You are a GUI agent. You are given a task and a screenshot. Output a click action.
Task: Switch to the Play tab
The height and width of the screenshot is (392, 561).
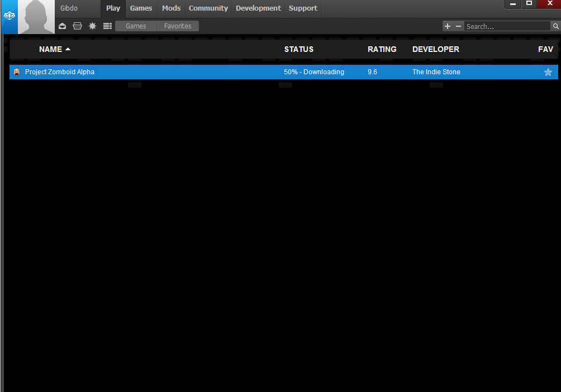click(113, 8)
